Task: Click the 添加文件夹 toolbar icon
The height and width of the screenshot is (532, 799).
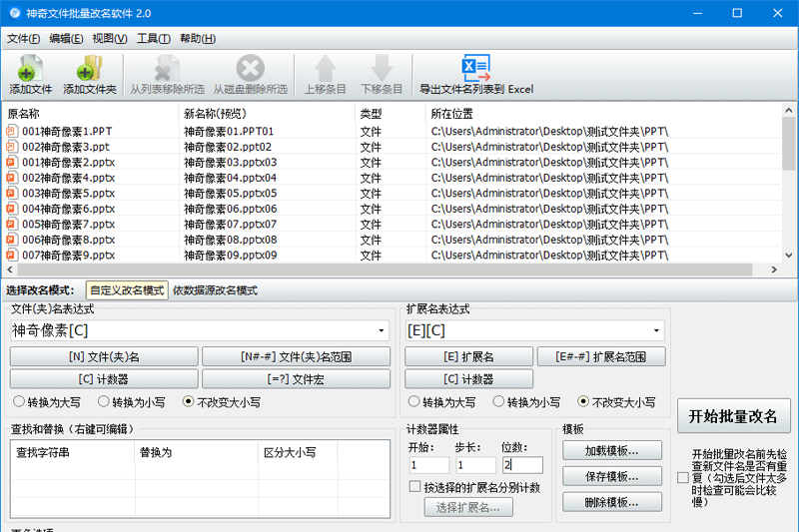Action: (x=89, y=69)
